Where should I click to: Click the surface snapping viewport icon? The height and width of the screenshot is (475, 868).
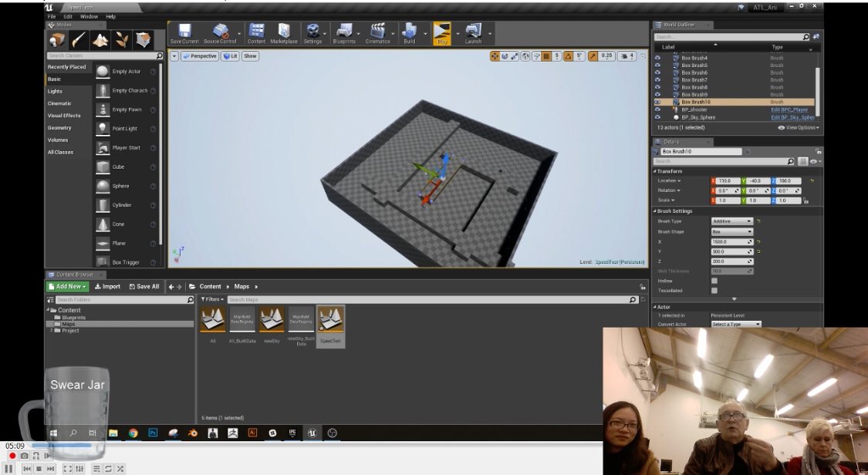pyautogui.click(x=536, y=56)
